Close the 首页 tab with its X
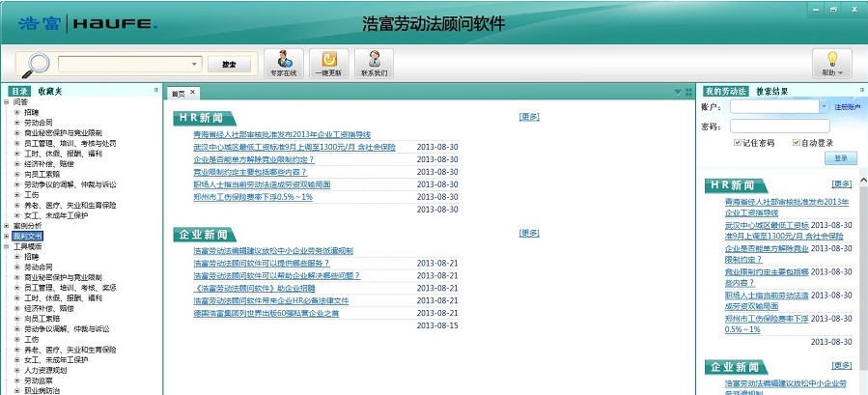Image resolution: width=868 pixels, height=395 pixels. click(x=192, y=92)
